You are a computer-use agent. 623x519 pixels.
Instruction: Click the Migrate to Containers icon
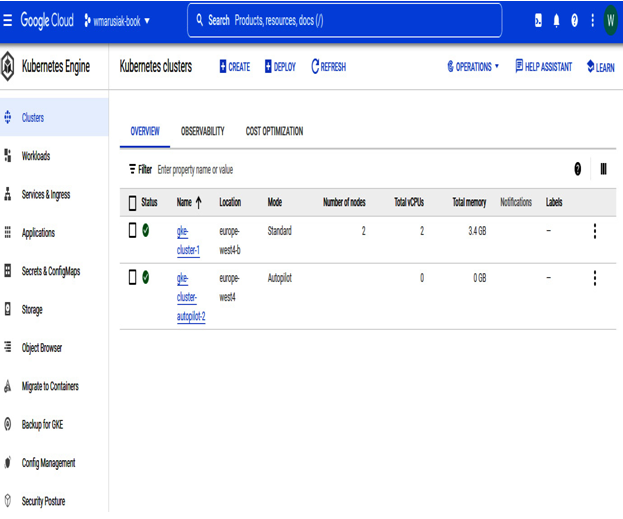click(x=8, y=386)
